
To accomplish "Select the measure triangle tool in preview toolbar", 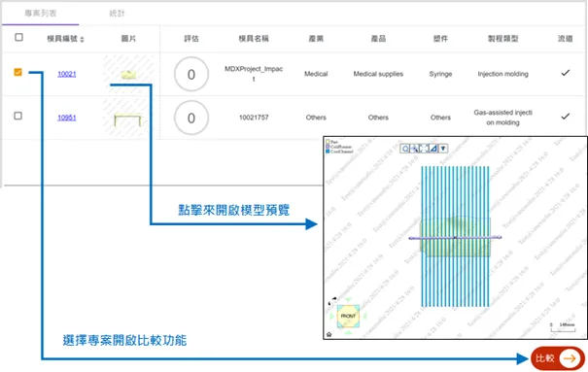I will (x=433, y=149).
